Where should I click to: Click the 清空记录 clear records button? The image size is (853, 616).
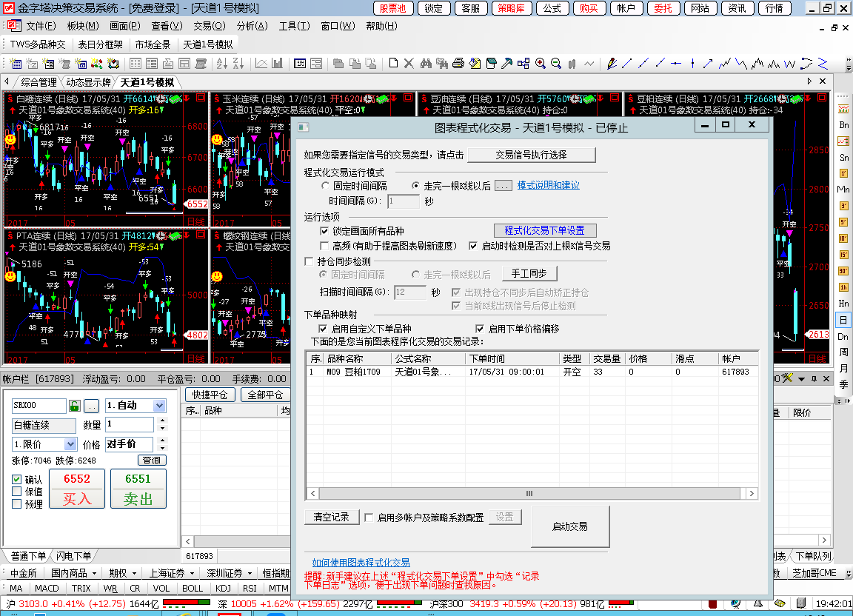[331, 517]
